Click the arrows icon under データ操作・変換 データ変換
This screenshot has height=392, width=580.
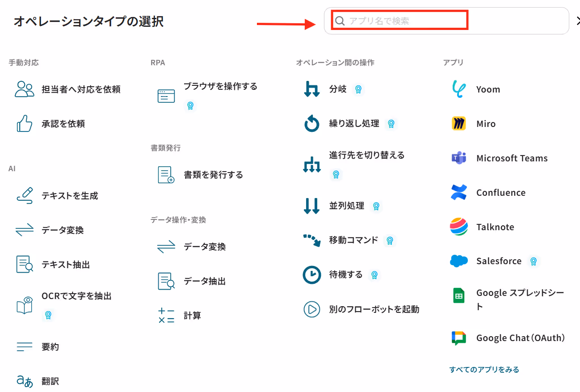[x=166, y=247]
